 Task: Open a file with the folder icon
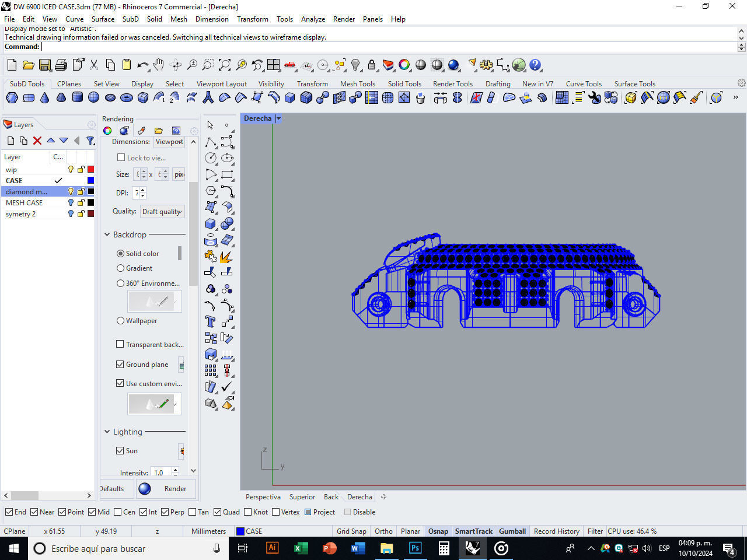[x=28, y=65]
